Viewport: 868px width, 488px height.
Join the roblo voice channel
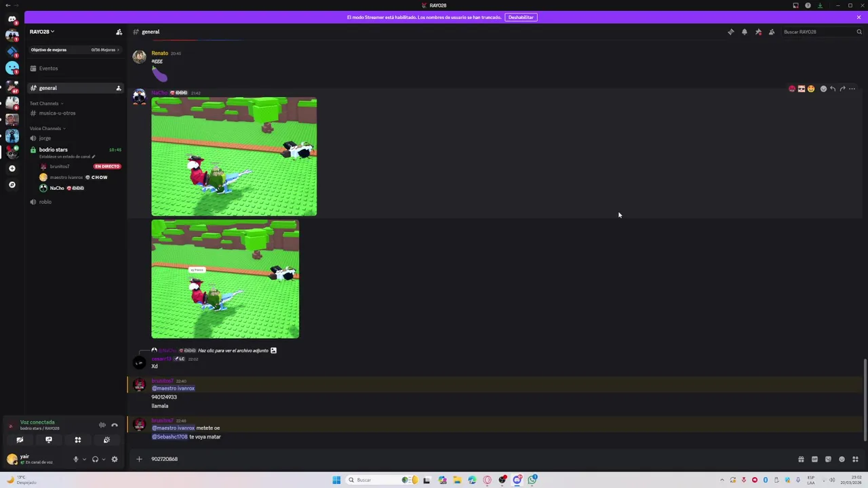(45, 202)
